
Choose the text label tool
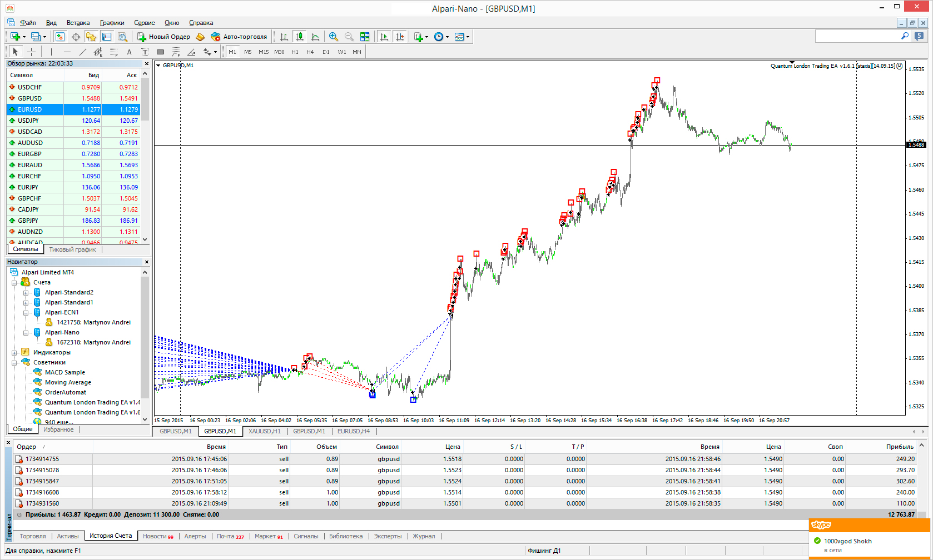130,52
